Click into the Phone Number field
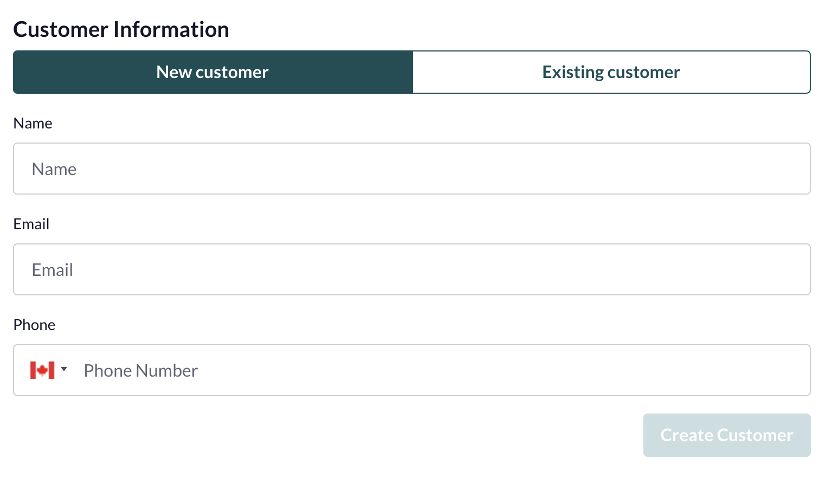Image resolution: width=826 pixels, height=504 pixels. pyautogui.click(x=442, y=370)
